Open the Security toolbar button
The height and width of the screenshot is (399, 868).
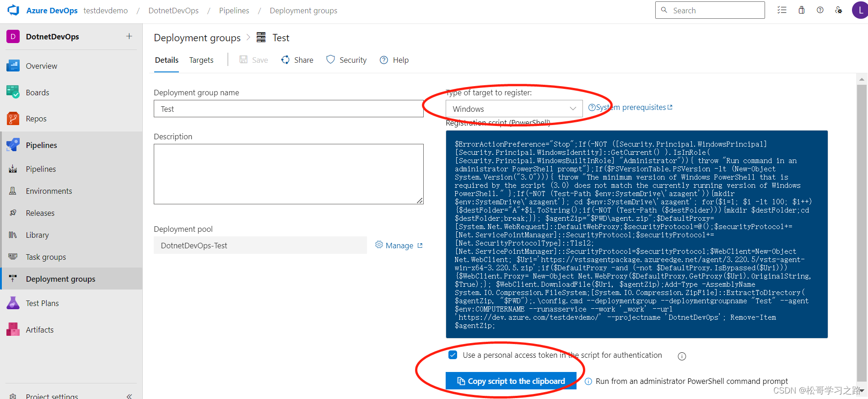pyautogui.click(x=346, y=60)
